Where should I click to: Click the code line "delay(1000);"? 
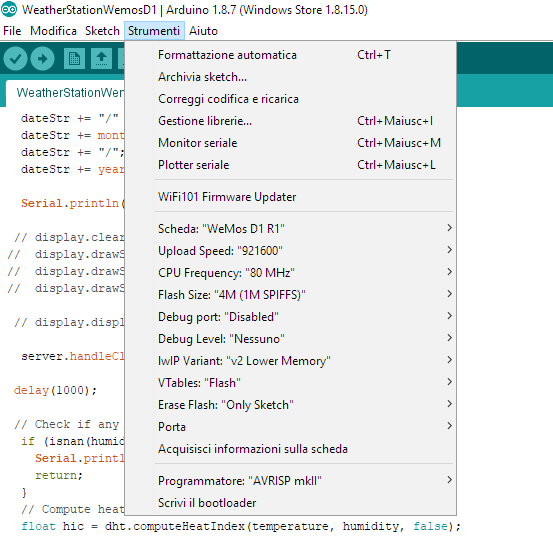55,390
